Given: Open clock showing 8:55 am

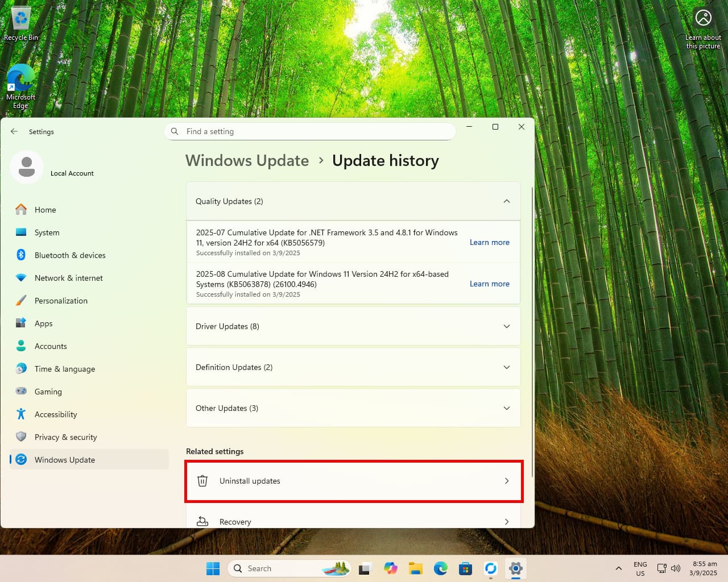Looking at the screenshot, I should click(x=704, y=568).
